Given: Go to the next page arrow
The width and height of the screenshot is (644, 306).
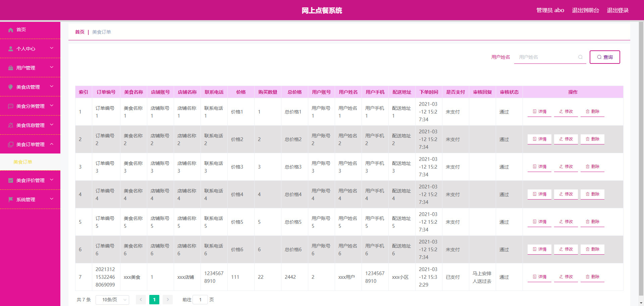Looking at the screenshot, I should (168, 300).
